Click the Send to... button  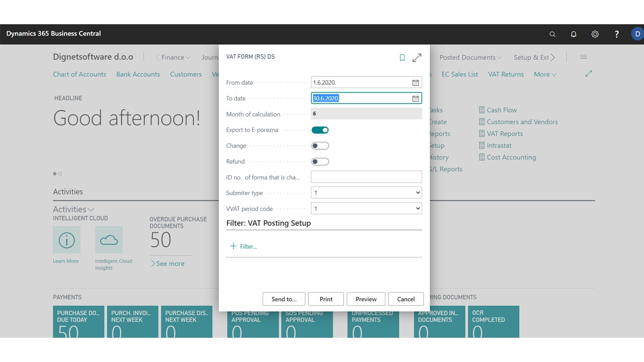coord(284,299)
